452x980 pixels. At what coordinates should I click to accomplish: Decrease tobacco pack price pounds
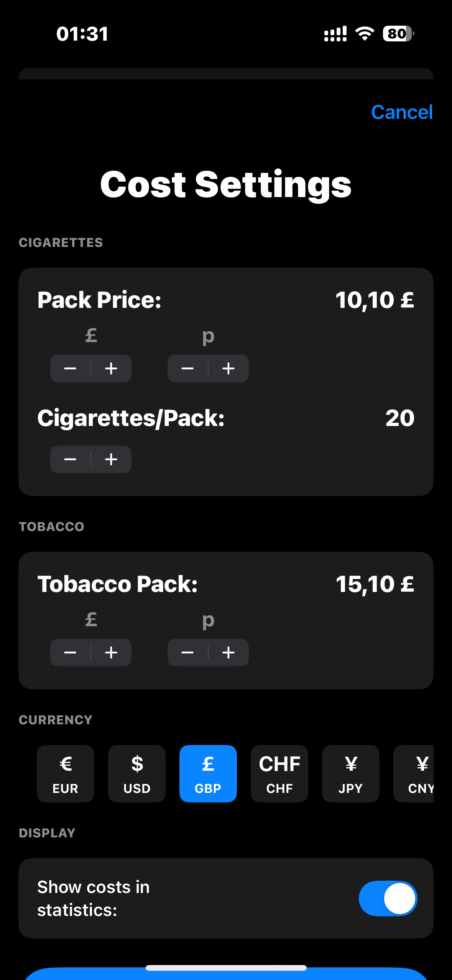click(x=70, y=653)
